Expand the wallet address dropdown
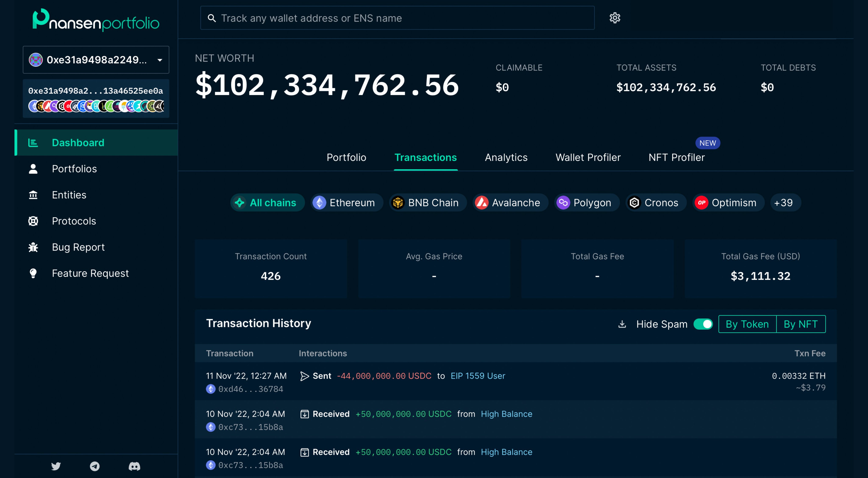 point(159,60)
